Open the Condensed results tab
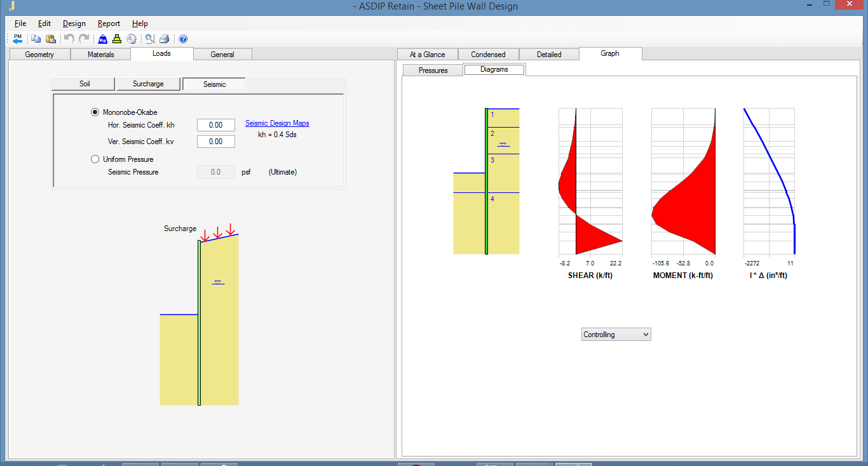This screenshot has width=868, height=466. click(x=488, y=55)
